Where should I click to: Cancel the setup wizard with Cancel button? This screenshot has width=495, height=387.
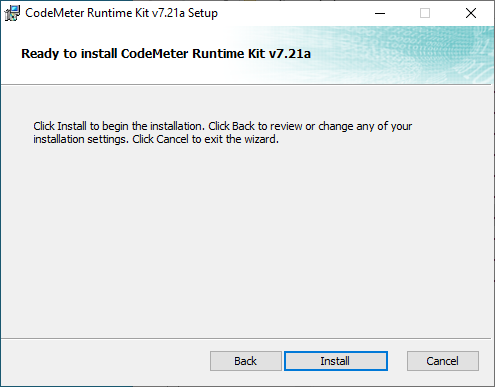(443, 361)
